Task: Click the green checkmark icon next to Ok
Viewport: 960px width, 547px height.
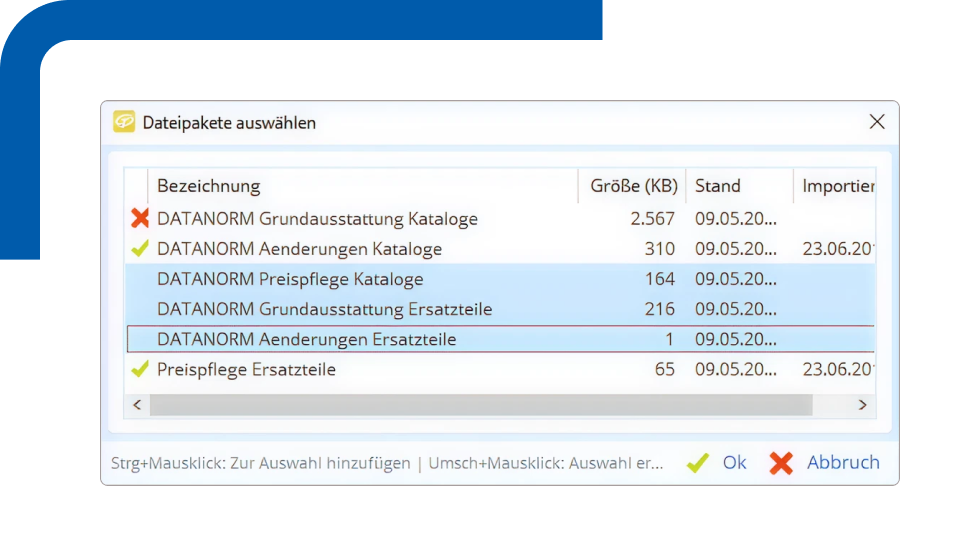Action: [x=698, y=463]
